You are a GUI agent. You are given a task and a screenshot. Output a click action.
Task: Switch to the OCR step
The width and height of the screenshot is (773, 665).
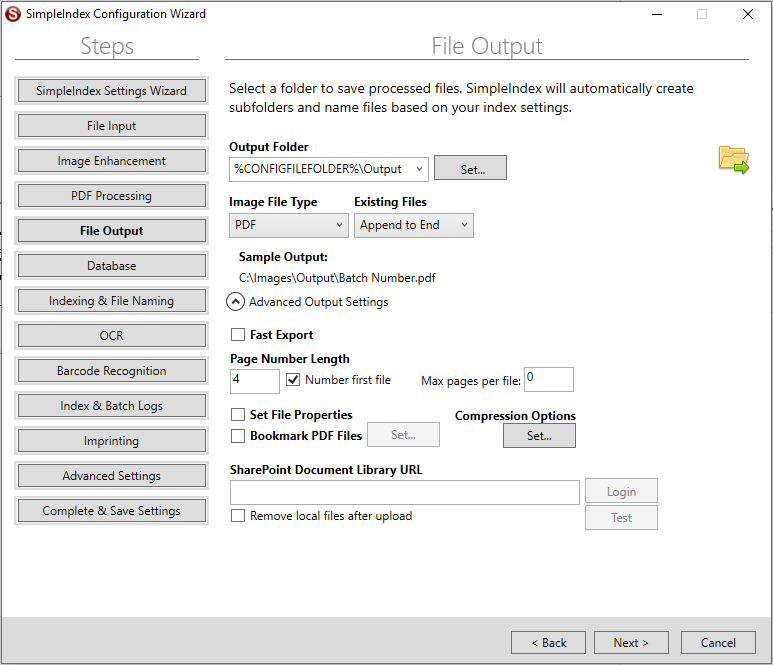pyautogui.click(x=111, y=336)
